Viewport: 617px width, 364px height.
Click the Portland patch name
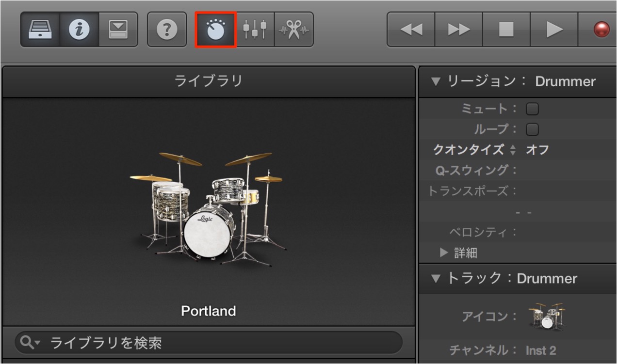click(209, 311)
